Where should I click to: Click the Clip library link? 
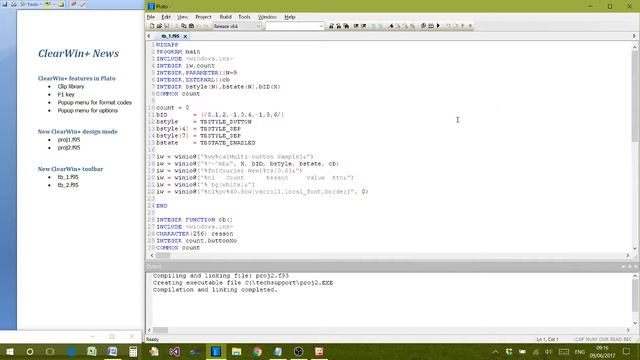point(71,87)
